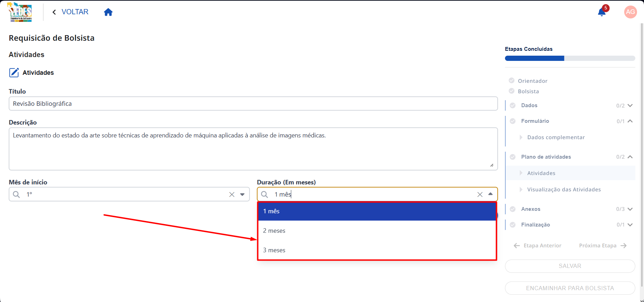Click the Anexos step check circle
Screen dimensions: 644x302
tap(513, 209)
